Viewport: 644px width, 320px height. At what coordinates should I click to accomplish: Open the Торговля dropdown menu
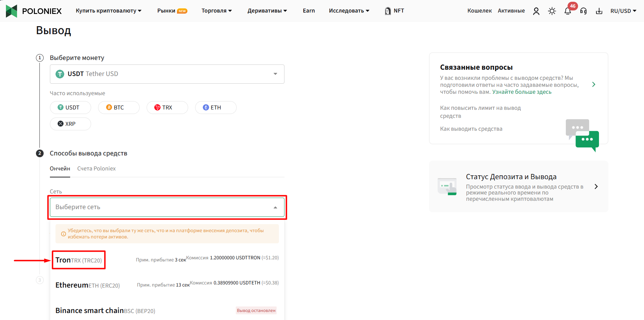click(217, 11)
